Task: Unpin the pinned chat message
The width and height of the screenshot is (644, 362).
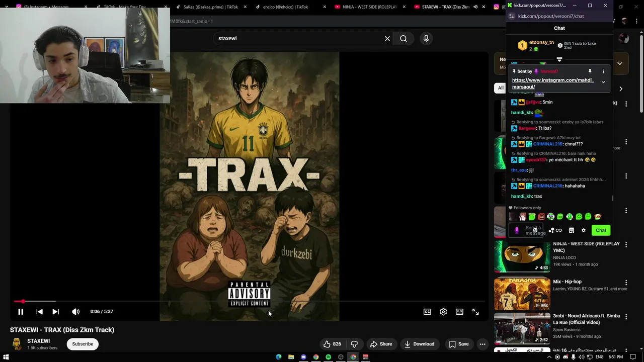Action: pyautogui.click(x=590, y=71)
